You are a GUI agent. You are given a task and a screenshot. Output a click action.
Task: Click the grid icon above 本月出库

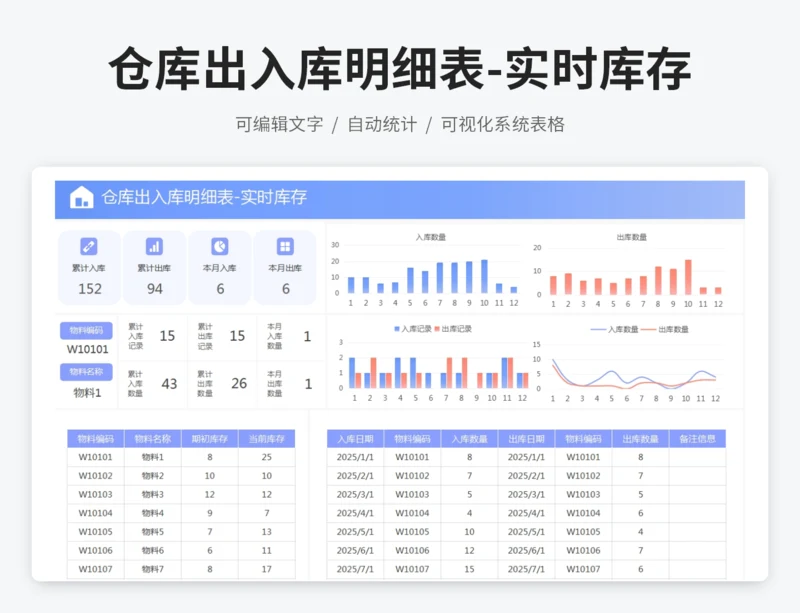[285, 246]
